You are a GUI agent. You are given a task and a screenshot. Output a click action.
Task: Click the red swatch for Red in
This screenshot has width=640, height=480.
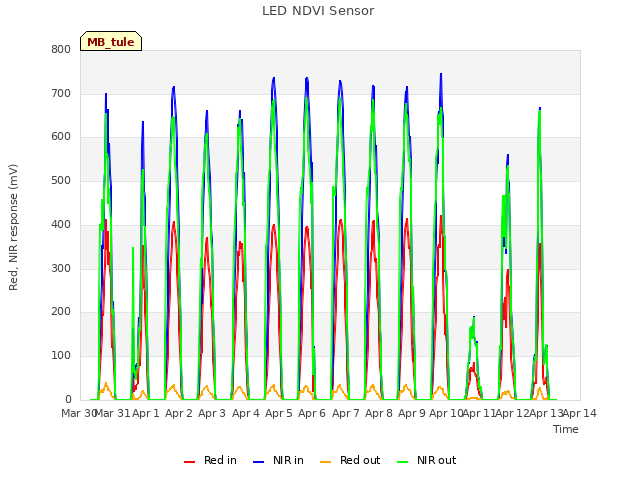pyautogui.click(x=189, y=461)
